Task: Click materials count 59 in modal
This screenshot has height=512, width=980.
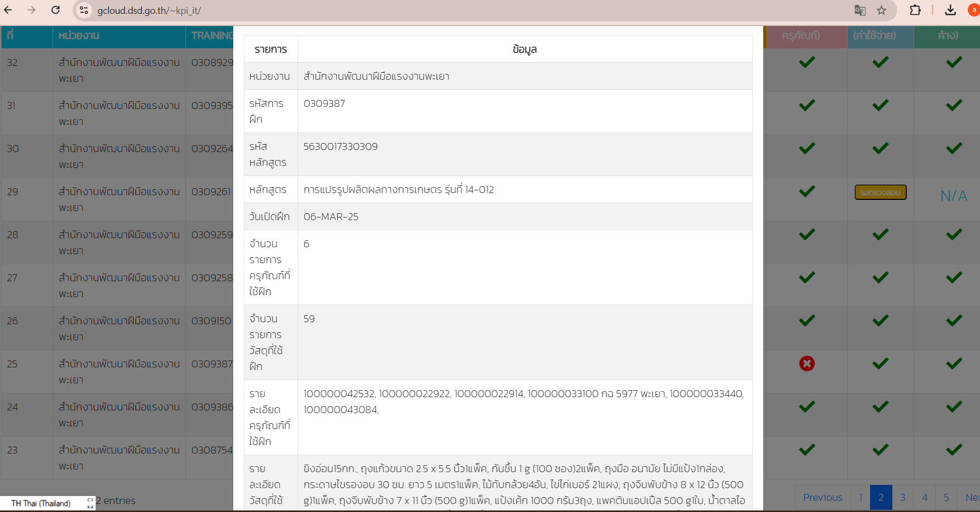Action: pyautogui.click(x=309, y=319)
